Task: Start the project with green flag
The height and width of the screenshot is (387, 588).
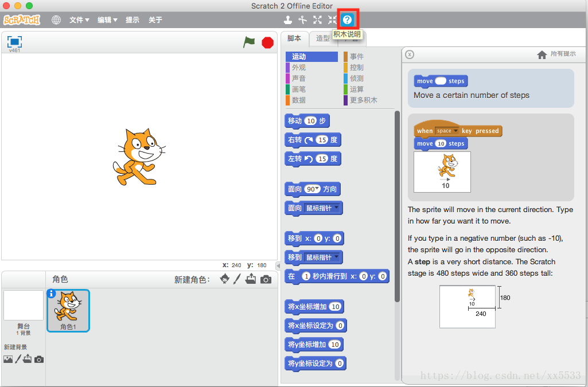Action: pos(249,42)
